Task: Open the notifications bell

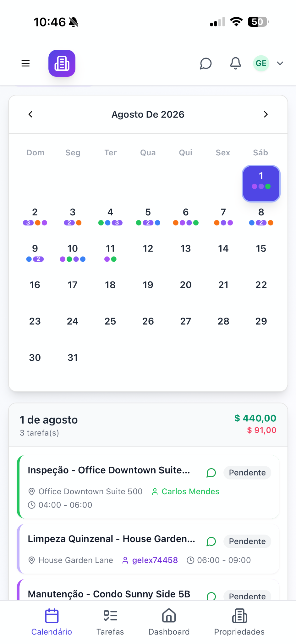Action: click(235, 63)
